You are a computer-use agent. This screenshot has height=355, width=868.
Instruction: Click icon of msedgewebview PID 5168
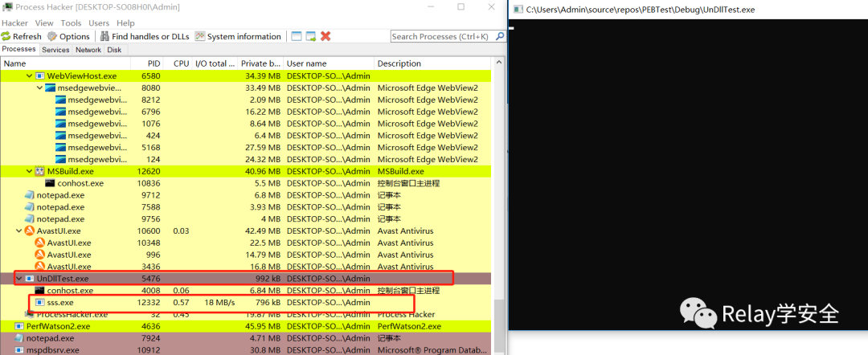pyautogui.click(x=60, y=148)
